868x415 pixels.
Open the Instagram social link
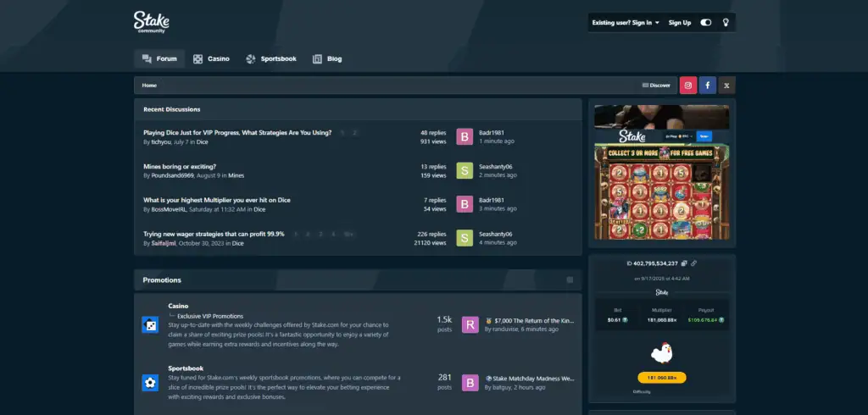tap(688, 85)
